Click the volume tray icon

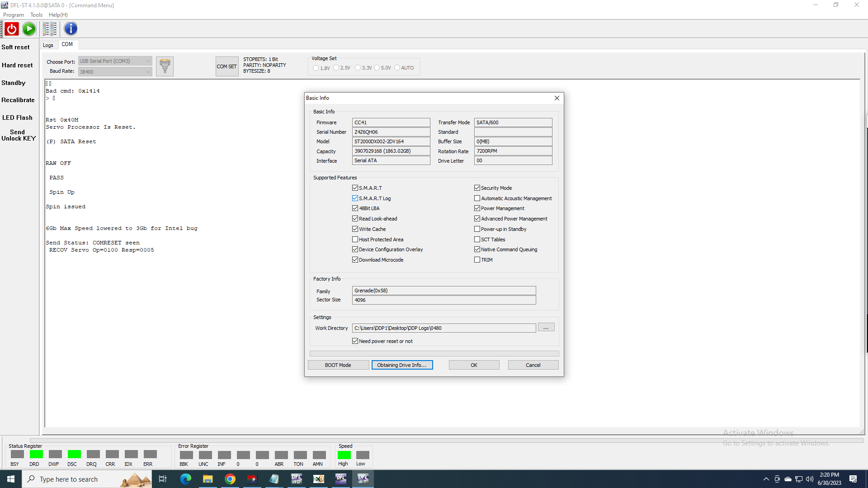(810, 479)
